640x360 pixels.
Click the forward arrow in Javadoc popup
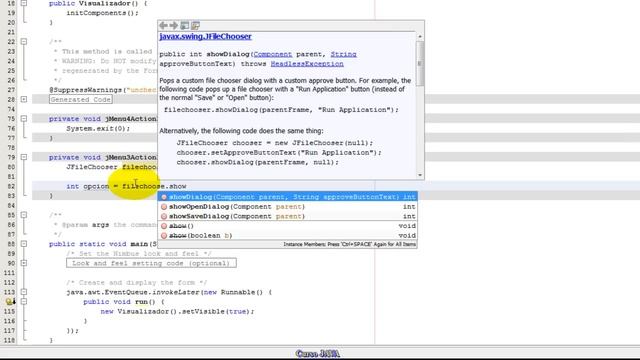pos(174,25)
